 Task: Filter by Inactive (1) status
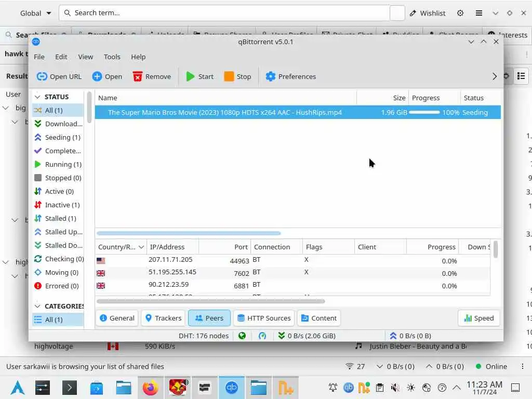tap(58, 205)
